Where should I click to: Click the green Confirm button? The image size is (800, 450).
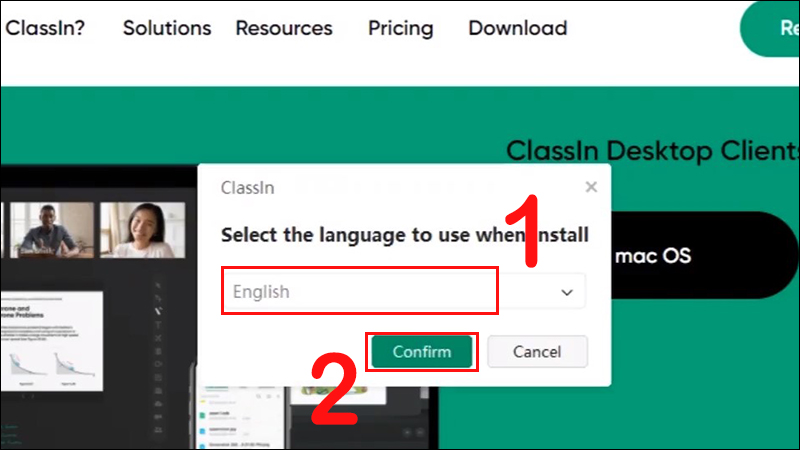click(x=421, y=352)
